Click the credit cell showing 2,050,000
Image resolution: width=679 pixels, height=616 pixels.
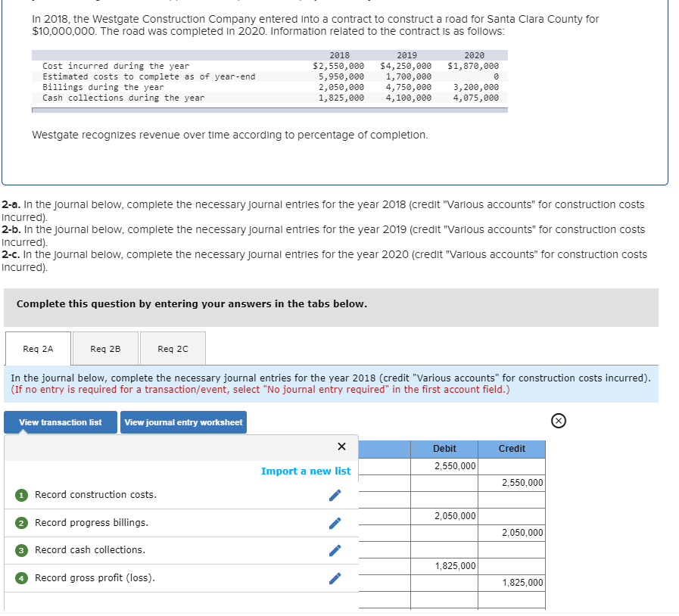tap(512, 532)
